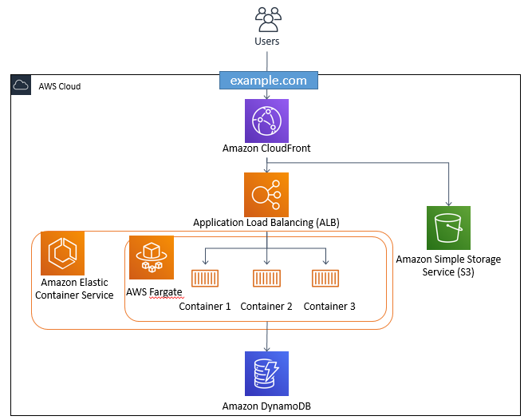Image resolution: width=532 pixels, height=420 pixels.
Task: Click the Users icon at top
Action: 268,20
